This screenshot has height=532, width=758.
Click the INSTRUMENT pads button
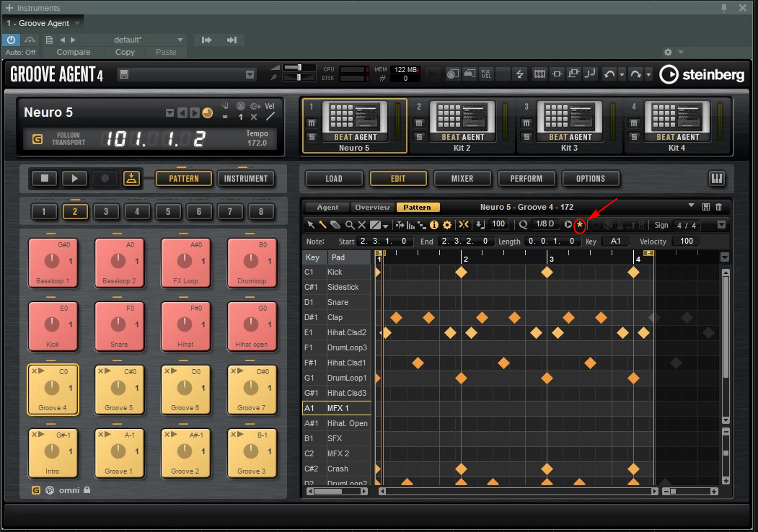(x=246, y=178)
